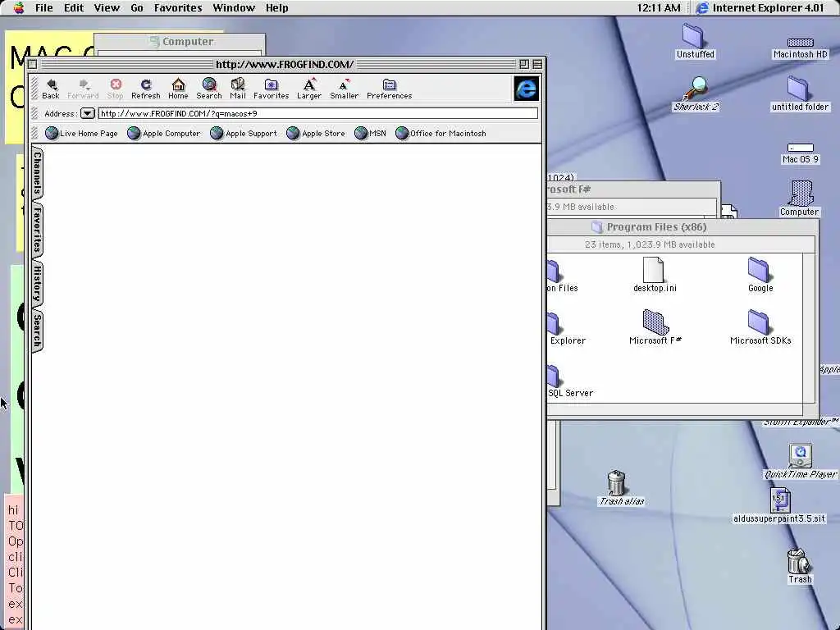Screen dimensions: 840x630
Task: Open Apple Store favorites bar link
Action: (x=316, y=134)
